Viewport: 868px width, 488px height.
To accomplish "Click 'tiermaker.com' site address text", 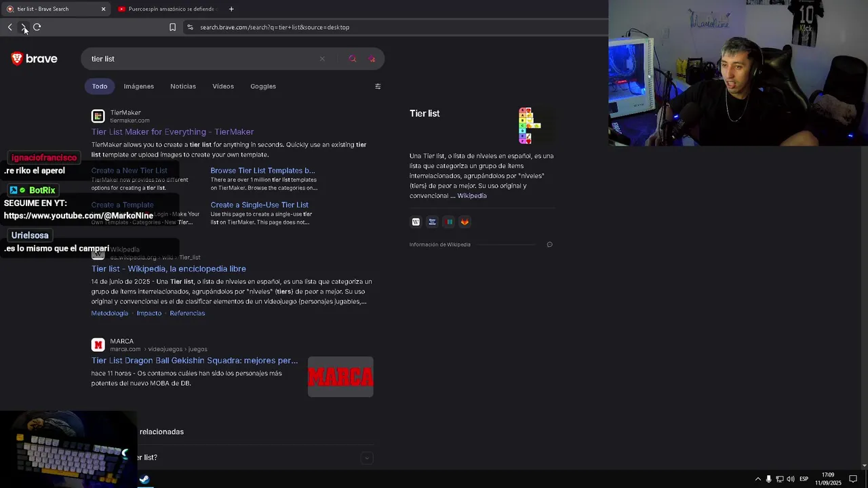I will pos(130,121).
